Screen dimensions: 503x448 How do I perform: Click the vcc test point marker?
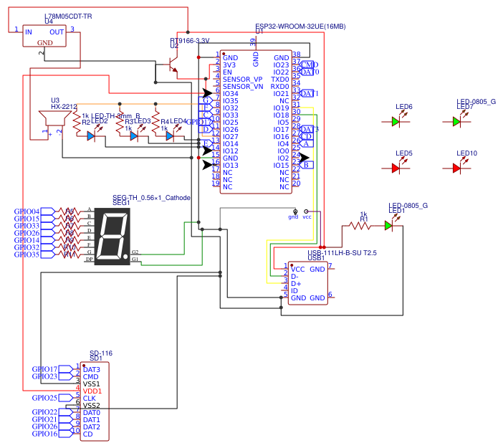pos(307,211)
